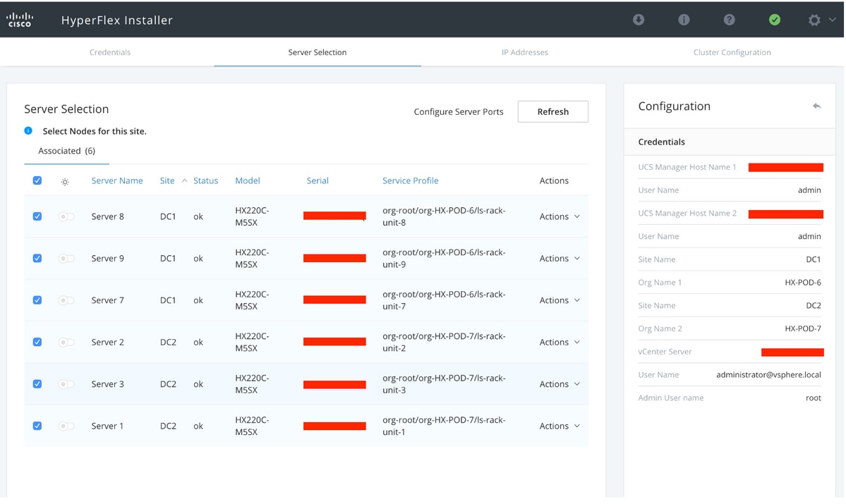Switch to the IP Addresses step tab
Screen dimensions: 846x504
pos(525,52)
